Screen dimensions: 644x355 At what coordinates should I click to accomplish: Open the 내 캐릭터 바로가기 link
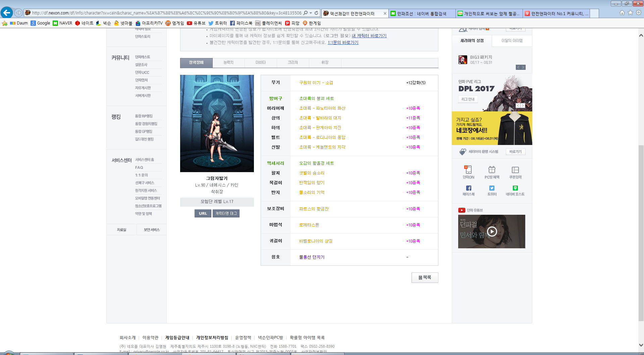[x=369, y=36]
